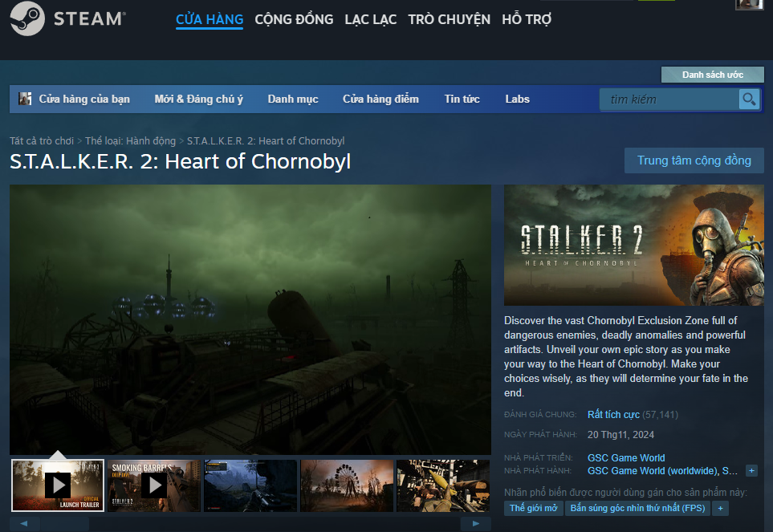Viewport: 773px width, 532px height.
Task: Open Trung tâm cộng đồng button
Action: pyautogui.click(x=694, y=160)
